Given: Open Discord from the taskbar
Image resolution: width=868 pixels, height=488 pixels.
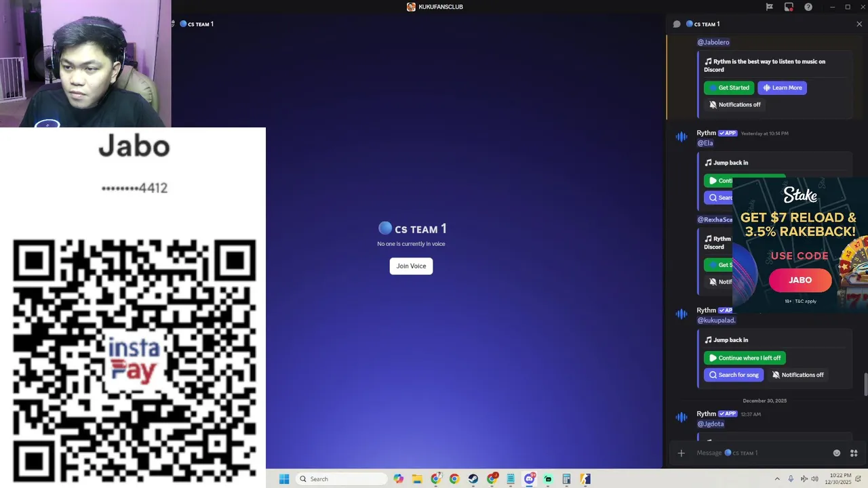Looking at the screenshot, I should (529, 479).
